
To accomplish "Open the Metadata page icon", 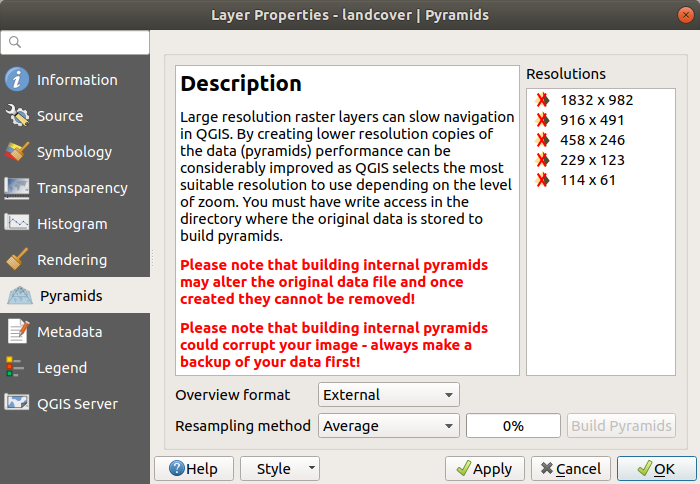I will click(17, 332).
